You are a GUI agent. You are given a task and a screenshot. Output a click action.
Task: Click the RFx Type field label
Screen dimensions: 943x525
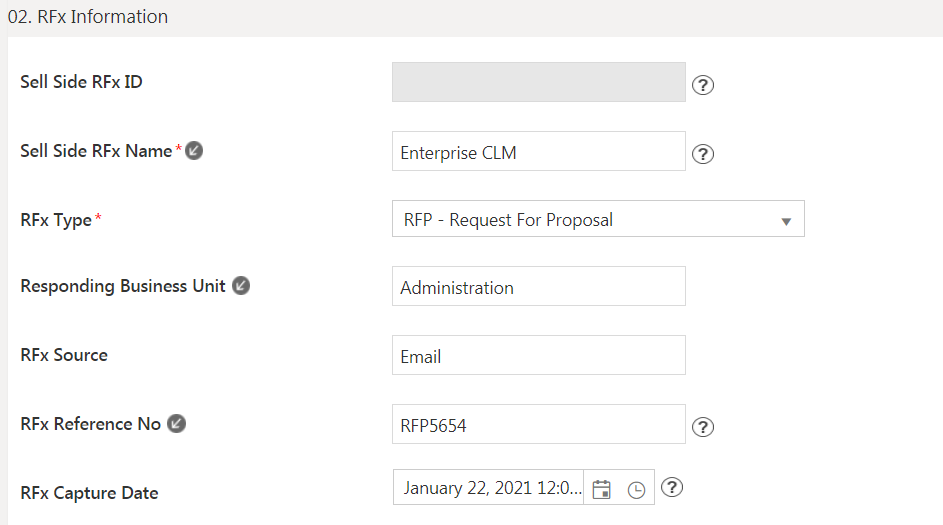56,219
